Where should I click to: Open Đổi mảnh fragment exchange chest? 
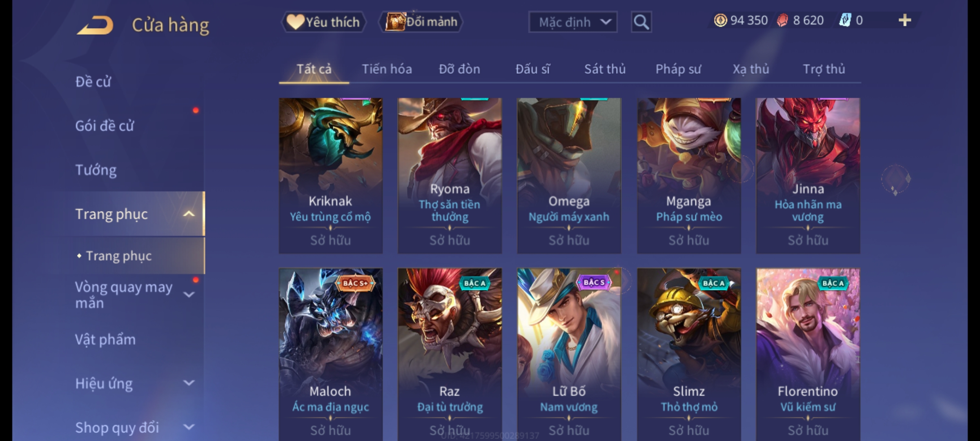pos(421,22)
